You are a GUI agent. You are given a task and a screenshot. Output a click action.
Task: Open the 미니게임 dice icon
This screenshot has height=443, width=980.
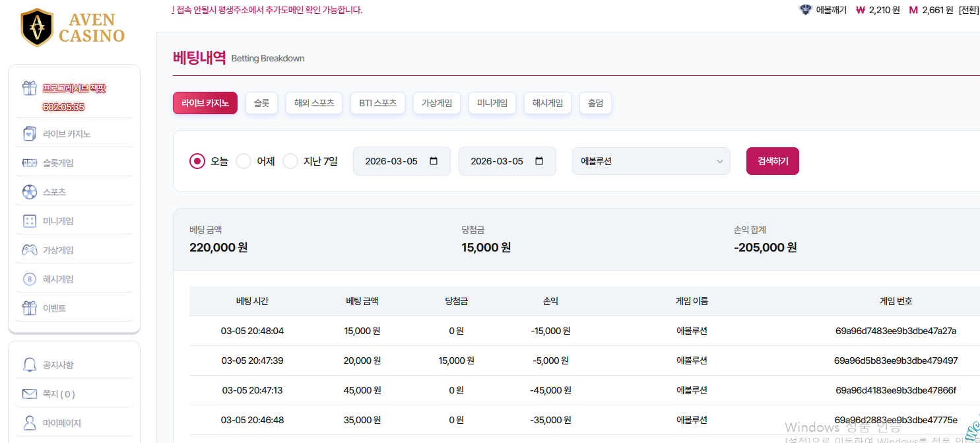(x=29, y=221)
